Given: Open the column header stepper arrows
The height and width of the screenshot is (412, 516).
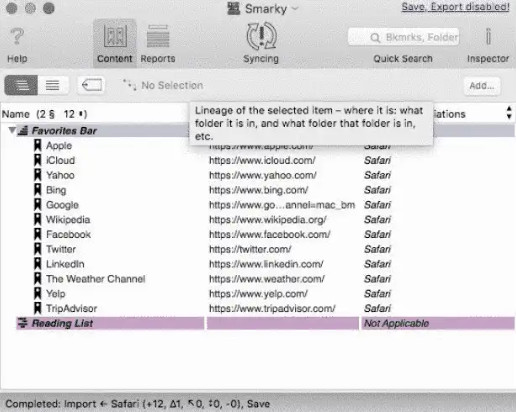Looking at the screenshot, I should (509, 113).
